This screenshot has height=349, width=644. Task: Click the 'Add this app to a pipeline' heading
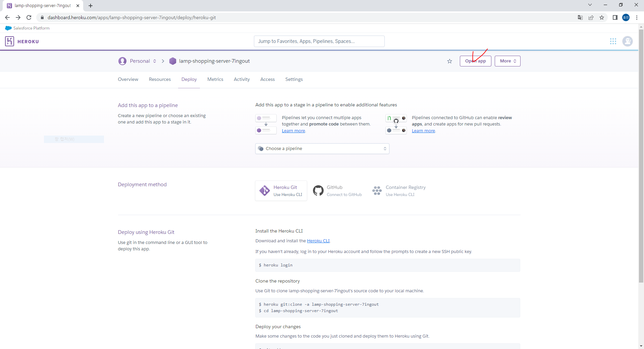[148, 105]
